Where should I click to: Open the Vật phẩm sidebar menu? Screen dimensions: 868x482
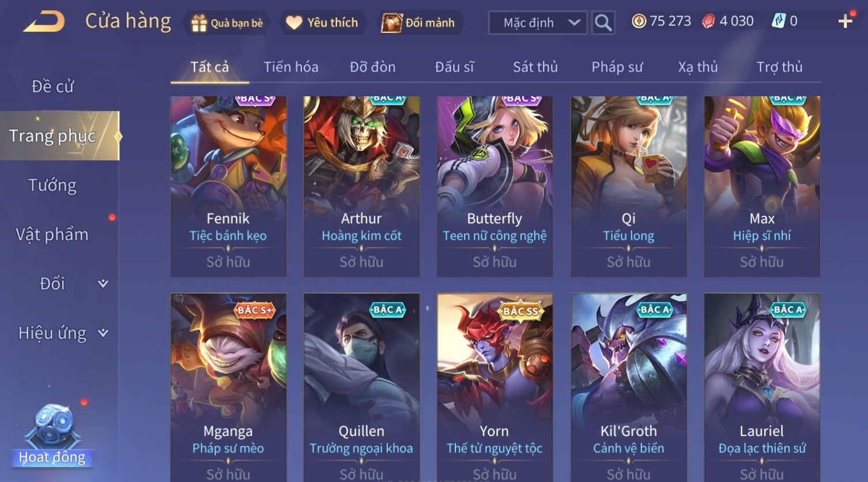52,235
